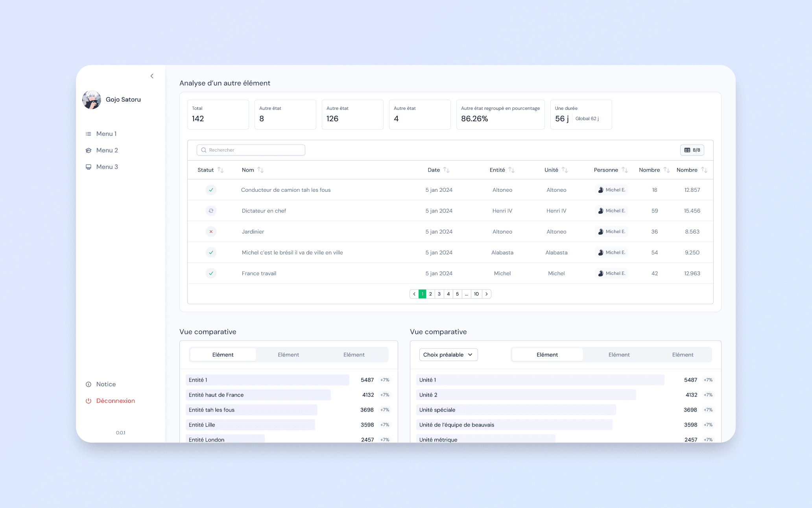Toggle sort on the Personne column

(624, 170)
